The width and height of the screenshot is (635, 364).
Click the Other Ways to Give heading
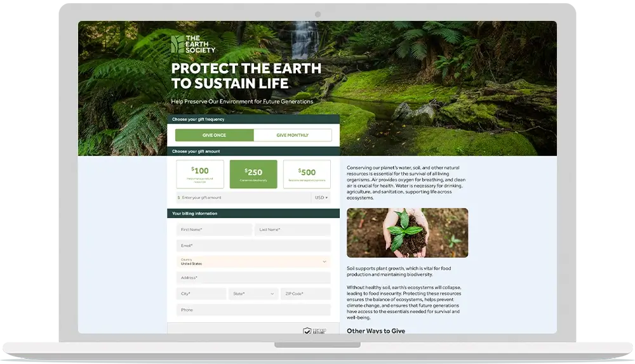coord(376,330)
